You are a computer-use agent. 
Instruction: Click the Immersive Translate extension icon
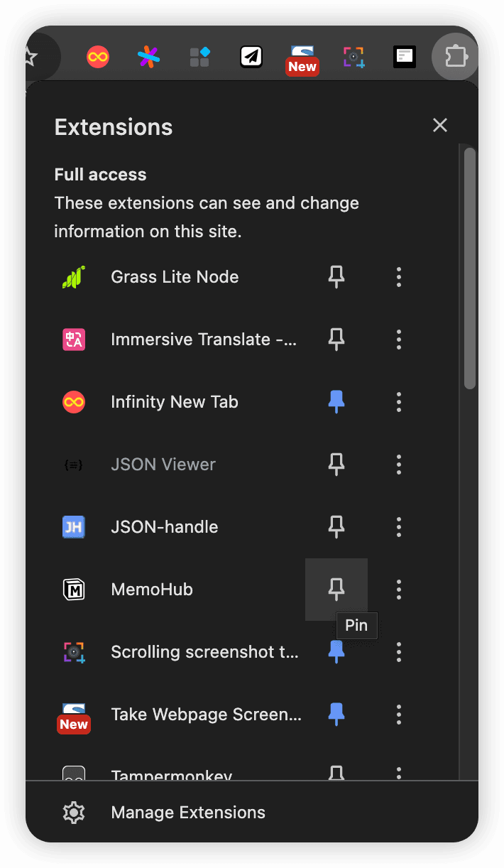pos(74,340)
